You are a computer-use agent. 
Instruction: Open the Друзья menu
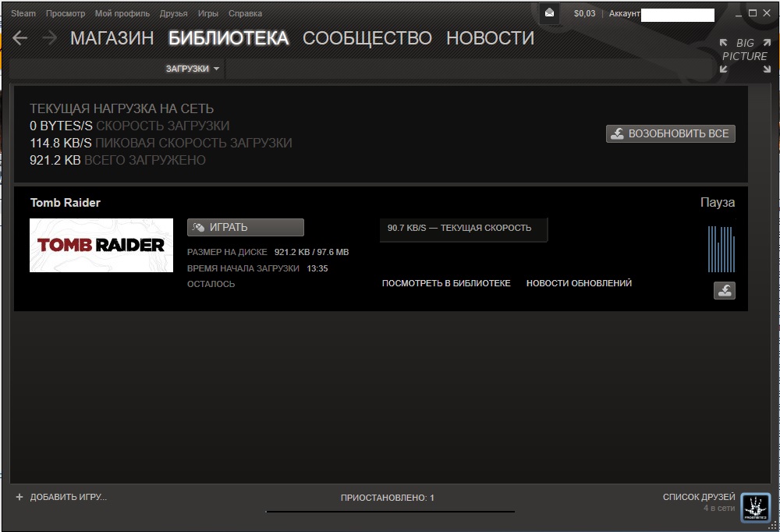pos(174,13)
